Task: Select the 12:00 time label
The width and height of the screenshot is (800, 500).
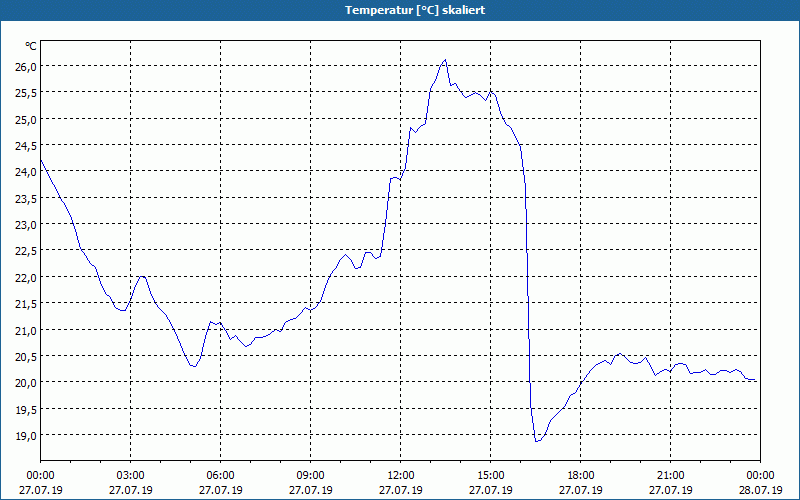Action: coord(401,476)
